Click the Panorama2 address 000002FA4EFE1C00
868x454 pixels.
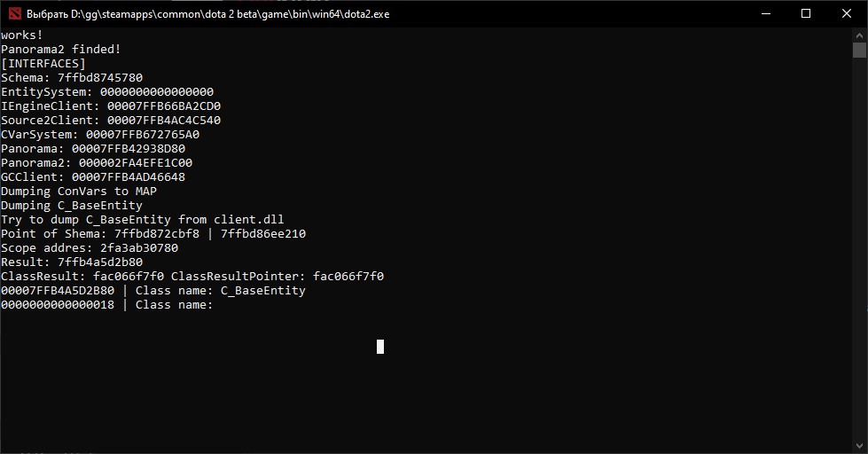(136, 163)
